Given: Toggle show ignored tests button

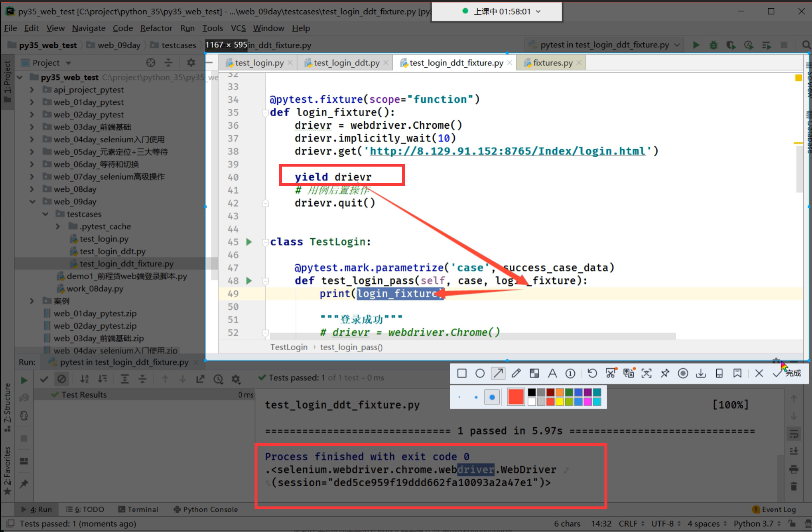Looking at the screenshot, I should pos(61,379).
